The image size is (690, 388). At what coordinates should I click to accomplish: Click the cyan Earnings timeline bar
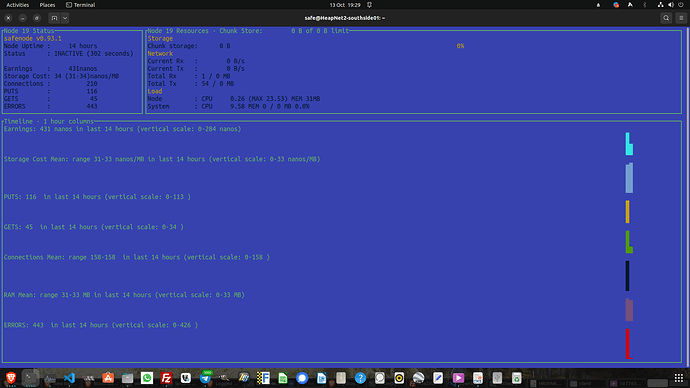pos(629,144)
